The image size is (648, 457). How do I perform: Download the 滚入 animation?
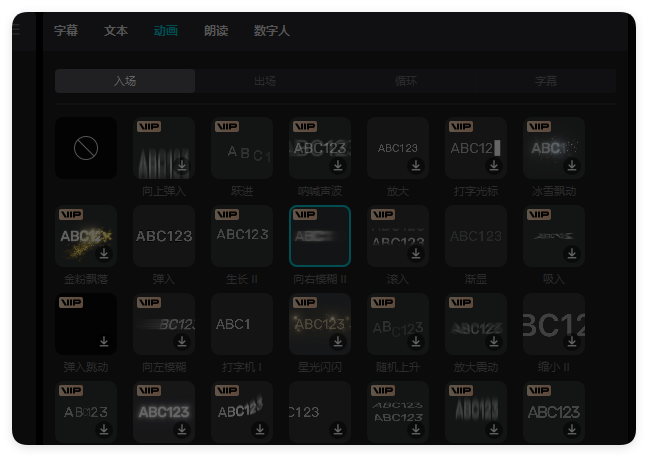(x=416, y=254)
